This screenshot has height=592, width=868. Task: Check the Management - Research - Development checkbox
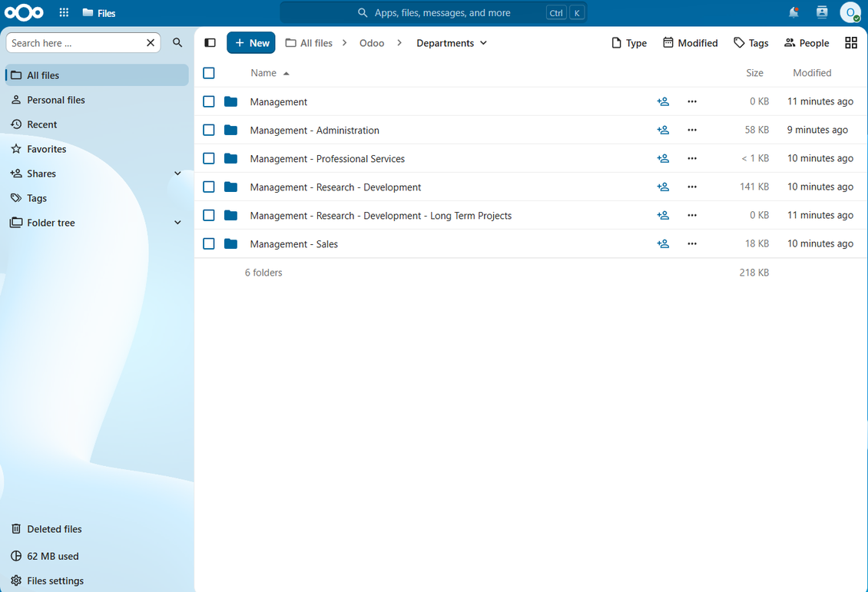point(209,187)
